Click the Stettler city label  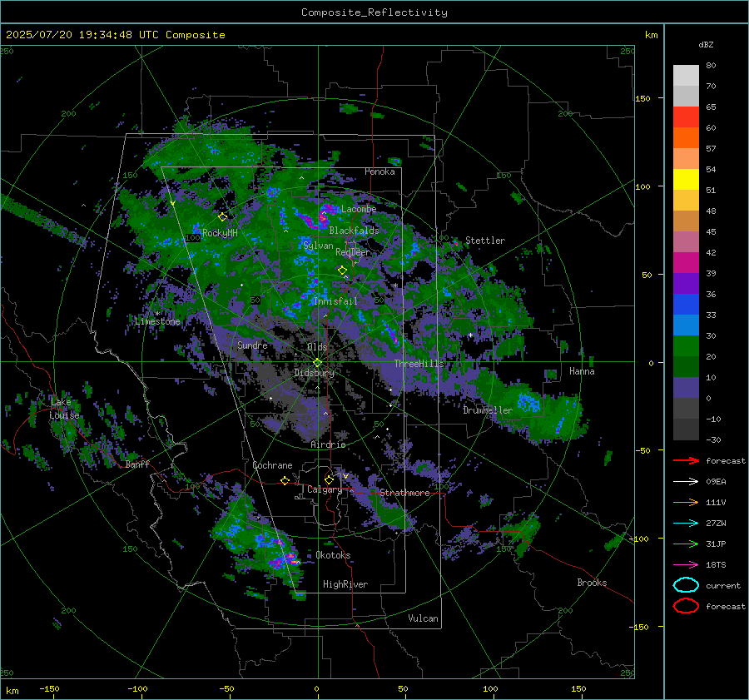485,241
